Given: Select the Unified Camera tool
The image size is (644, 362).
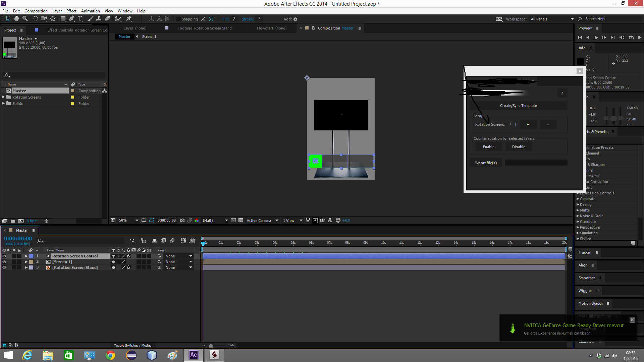Looking at the screenshot, I should point(44,19).
